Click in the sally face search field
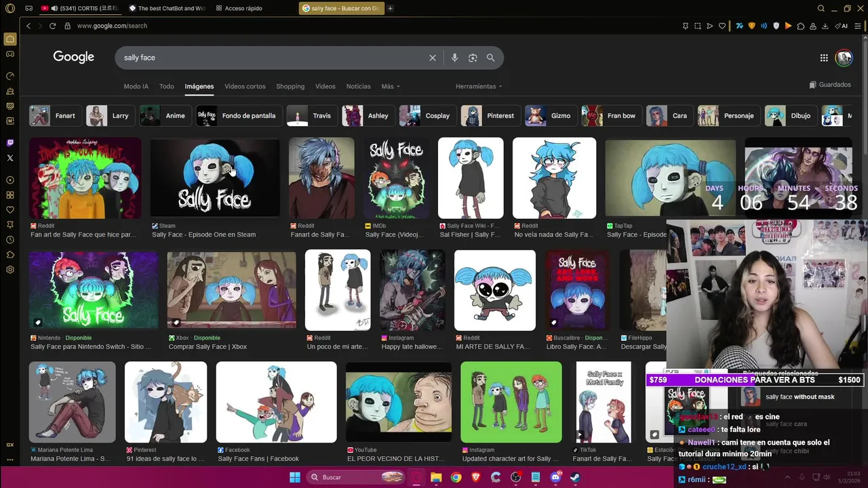The width and height of the screenshot is (868, 488). point(271,58)
